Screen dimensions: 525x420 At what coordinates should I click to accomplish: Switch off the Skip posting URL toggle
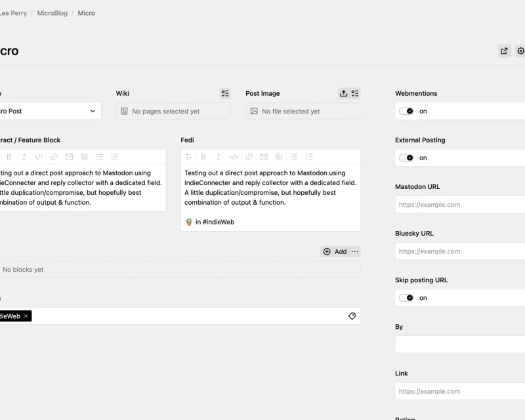(407, 297)
